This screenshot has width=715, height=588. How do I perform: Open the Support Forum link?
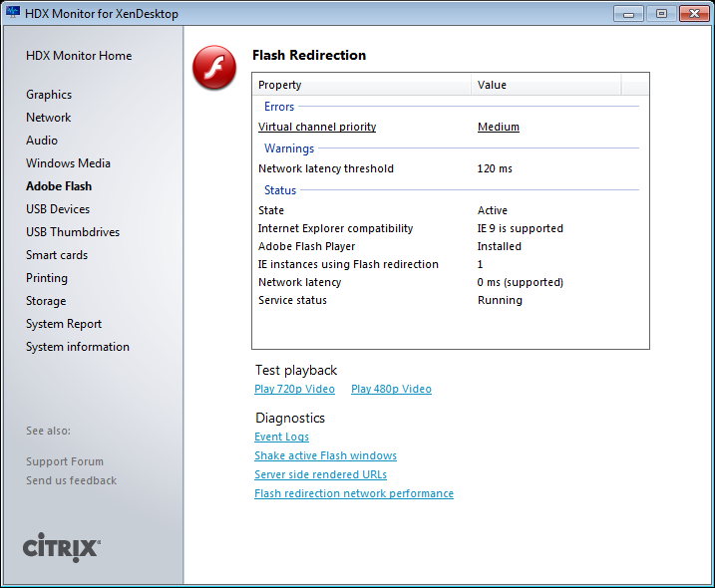[x=65, y=461]
